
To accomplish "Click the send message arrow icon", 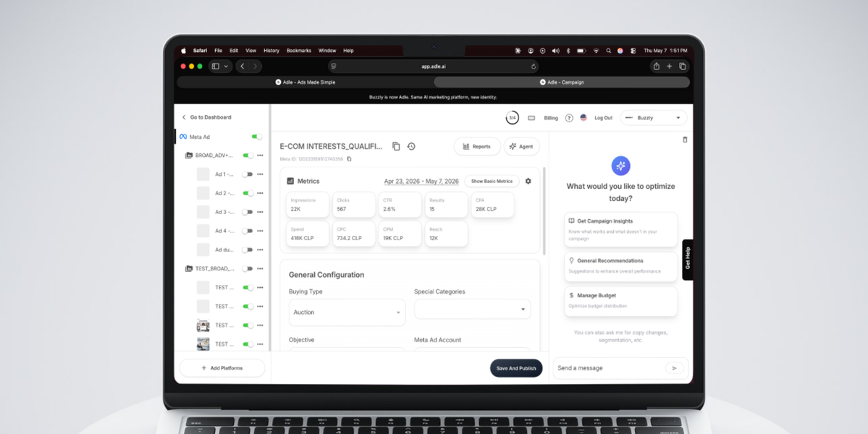I will click(674, 367).
